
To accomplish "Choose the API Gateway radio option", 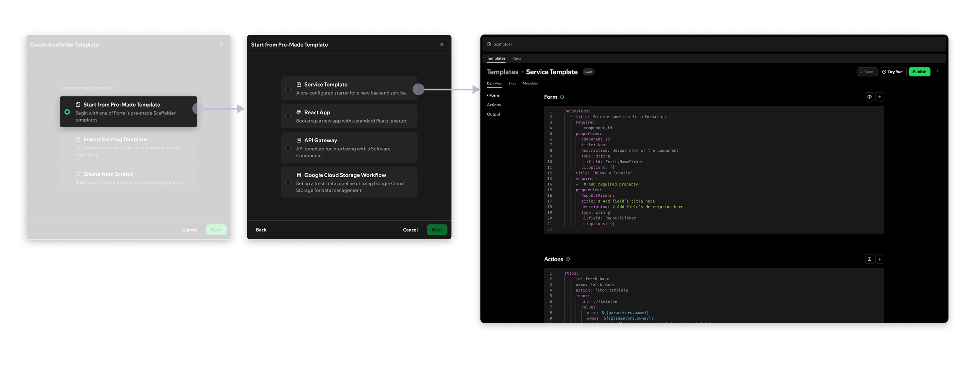I will pyautogui.click(x=288, y=148).
